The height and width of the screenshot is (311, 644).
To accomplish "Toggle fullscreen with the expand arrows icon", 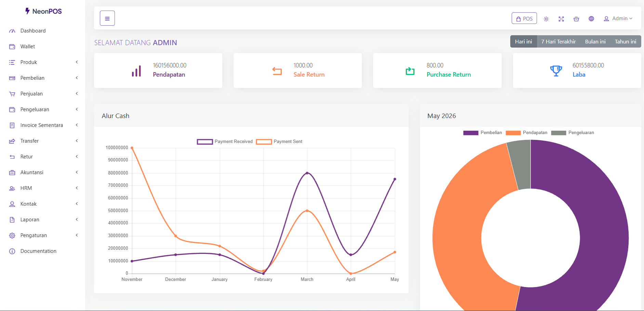I will (x=561, y=19).
